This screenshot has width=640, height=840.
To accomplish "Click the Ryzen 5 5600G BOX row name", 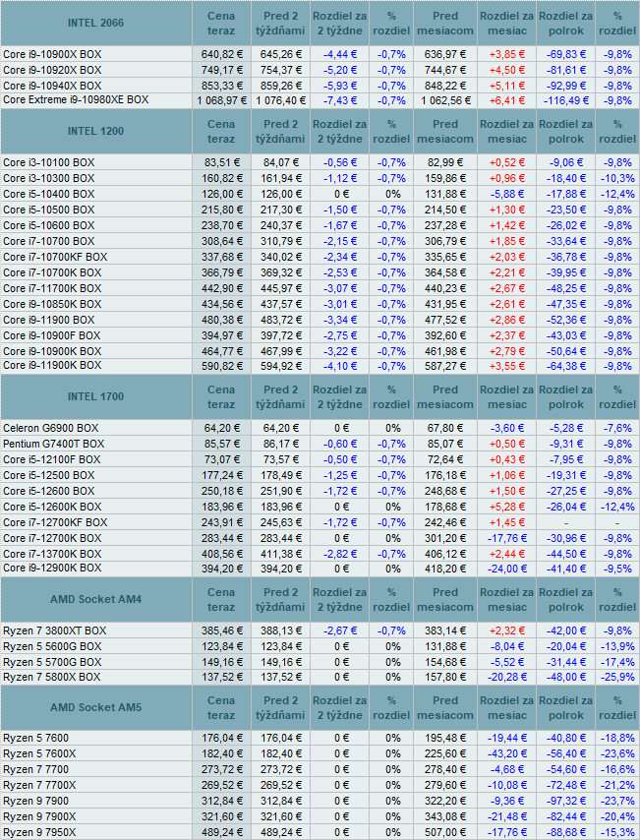I will [52, 646].
